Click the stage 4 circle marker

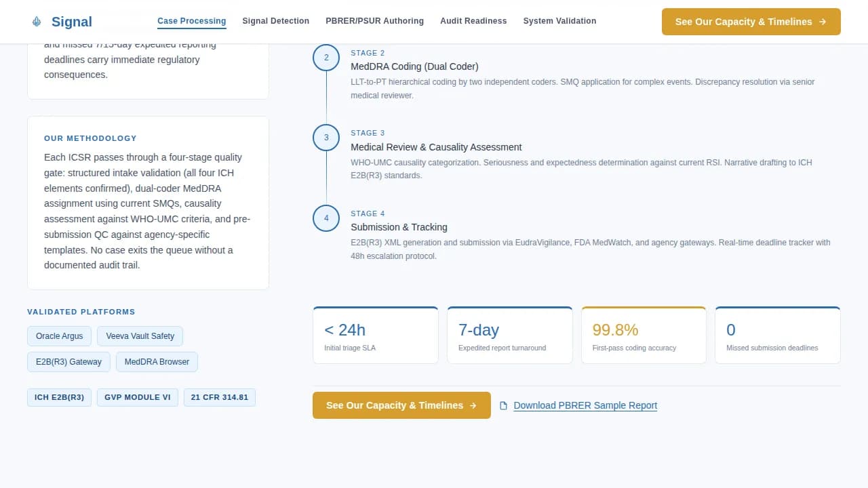click(x=326, y=218)
